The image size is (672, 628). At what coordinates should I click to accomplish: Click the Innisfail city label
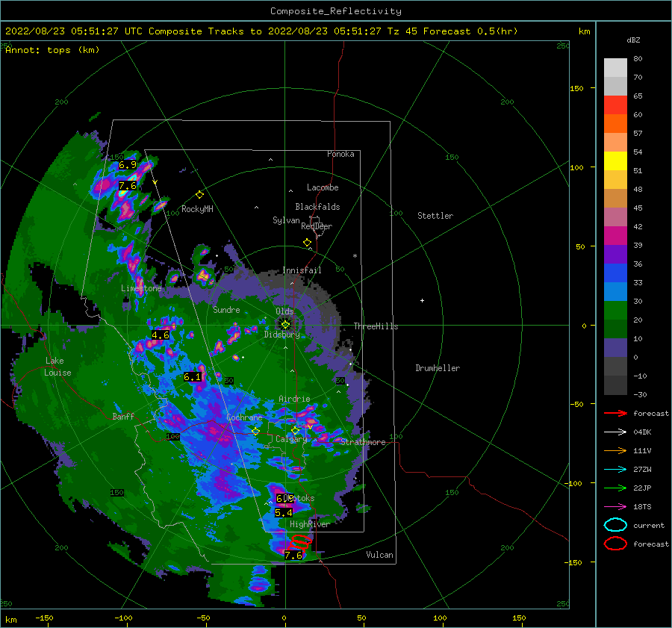click(x=302, y=270)
